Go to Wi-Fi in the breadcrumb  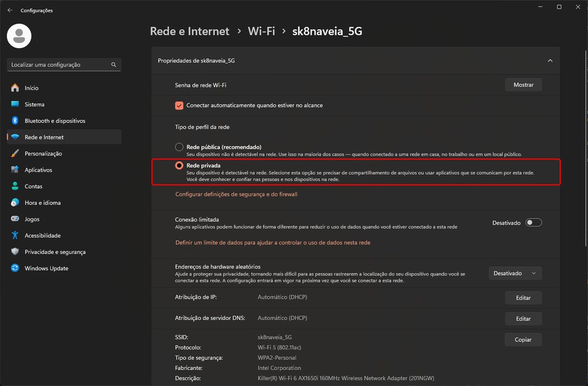tap(261, 31)
